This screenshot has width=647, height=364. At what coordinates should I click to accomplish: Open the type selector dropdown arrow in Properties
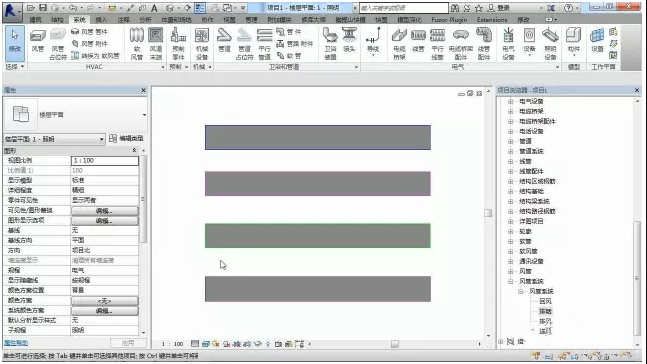tap(144, 115)
